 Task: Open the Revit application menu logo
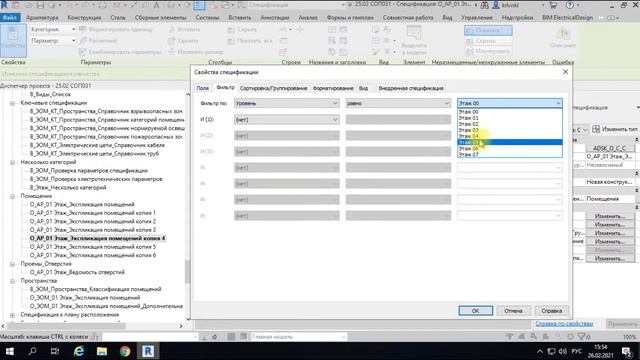click(4, 5)
